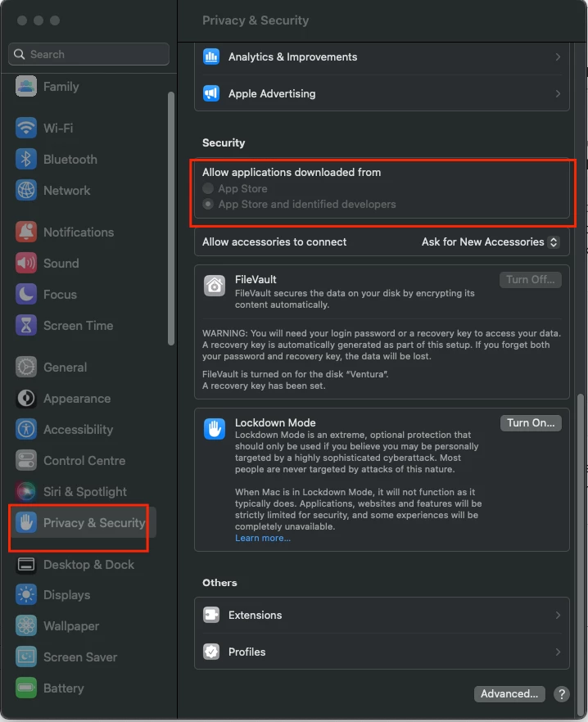Image resolution: width=588 pixels, height=722 pixels.
Task: Select App Store and identified developers radio
Action: point(208,204)
